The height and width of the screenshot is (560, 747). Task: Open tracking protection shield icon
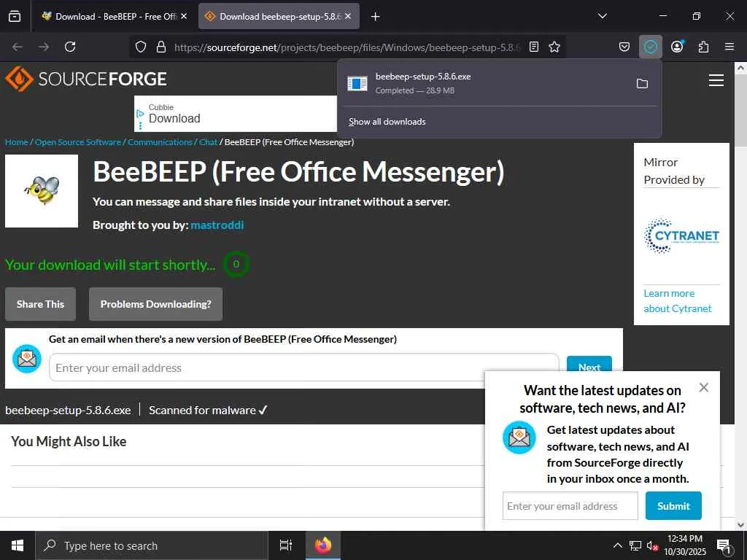[141, 47]
